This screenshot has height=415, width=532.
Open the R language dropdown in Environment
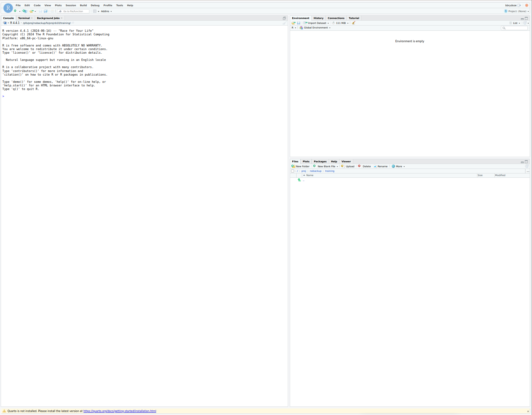click(294, 28)
